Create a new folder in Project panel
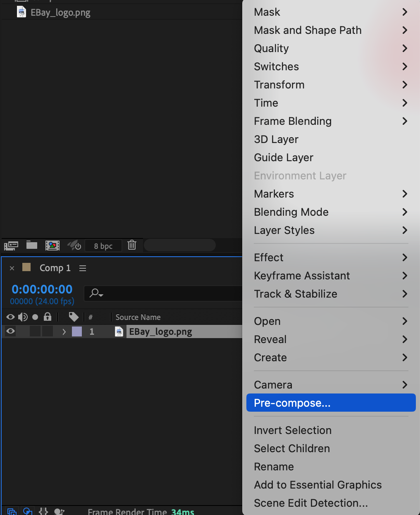The image size is (420, 515). point(32,245)
